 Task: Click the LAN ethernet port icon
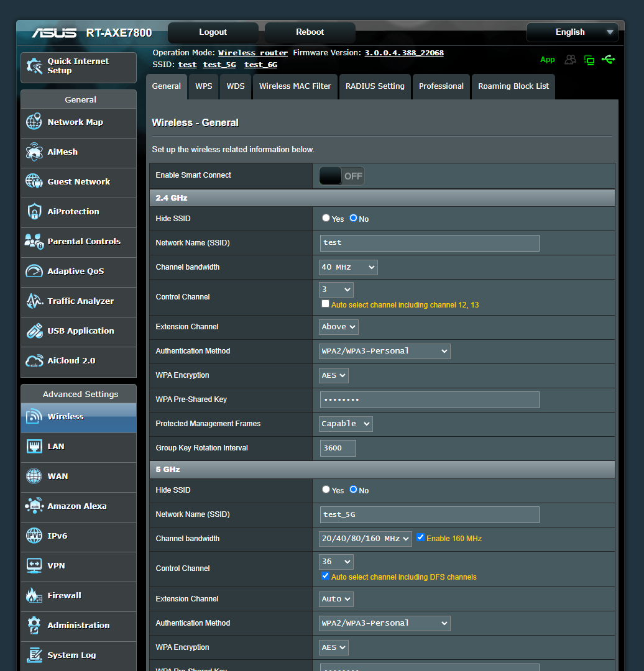34,446
